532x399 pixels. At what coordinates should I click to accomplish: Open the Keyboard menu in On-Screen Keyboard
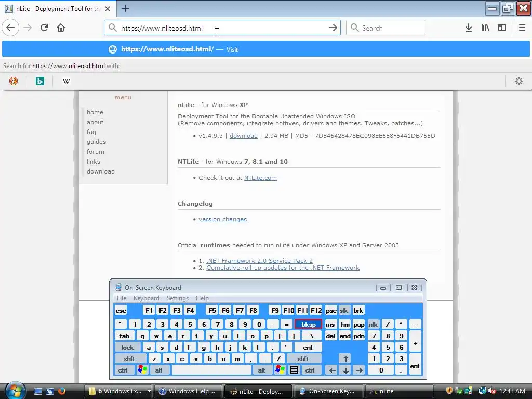[x=146, y=298]
